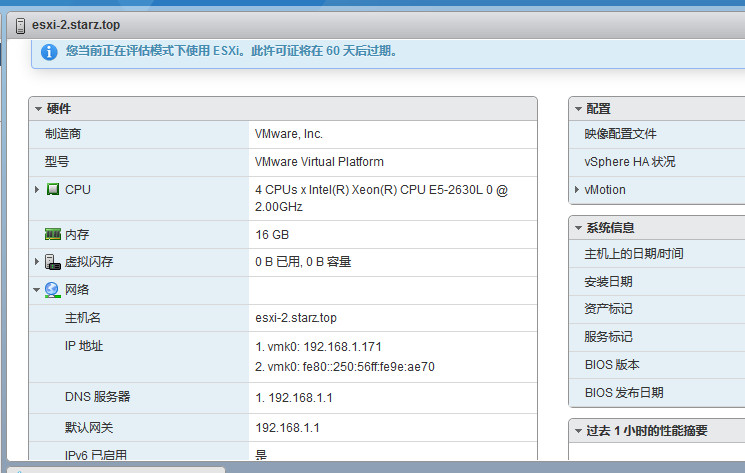Click DNS server value 1. 192.168.1.1

point(294,397)
